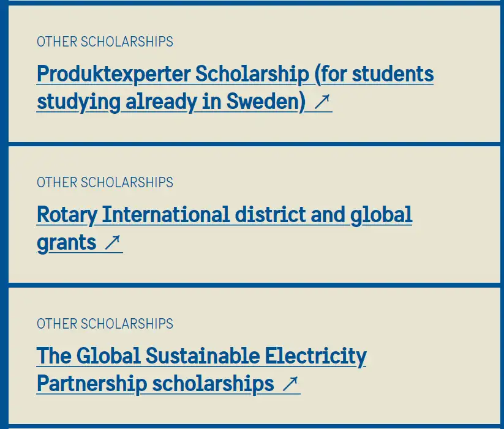
Task: Click blue divider between Produktexperter and Rotary cards
Action: click(252, 144)
